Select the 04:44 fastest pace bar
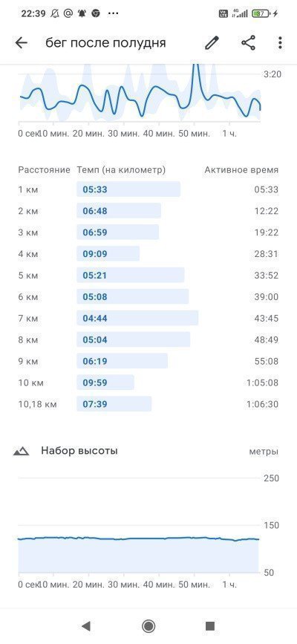 pos(137,319)
